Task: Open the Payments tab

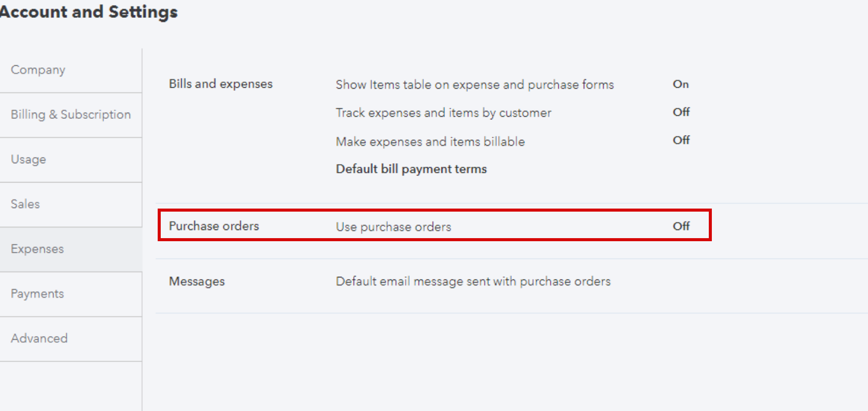Action: (x=70, y=294)
